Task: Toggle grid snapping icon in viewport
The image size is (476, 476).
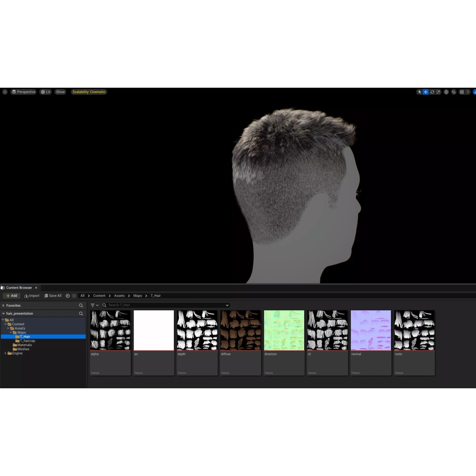Action: coord(461,92)
